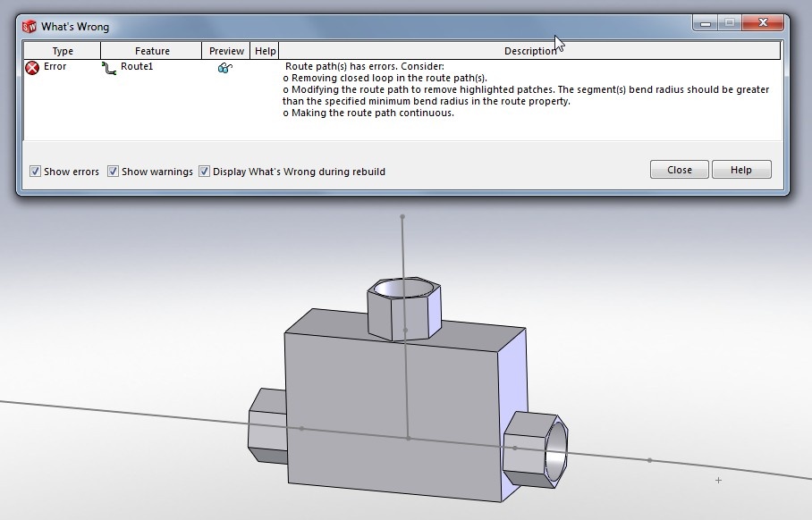The width and height of the screenshot is (812, 520).
Task: Click the Help column header
Action: point(265,51)
